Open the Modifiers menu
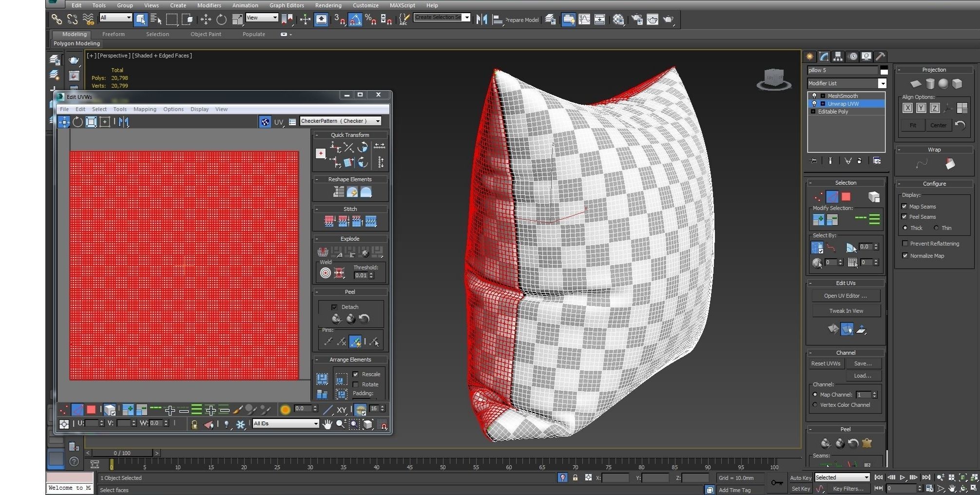Viewport: 980px width, 495px height. (x=209, y=5)
